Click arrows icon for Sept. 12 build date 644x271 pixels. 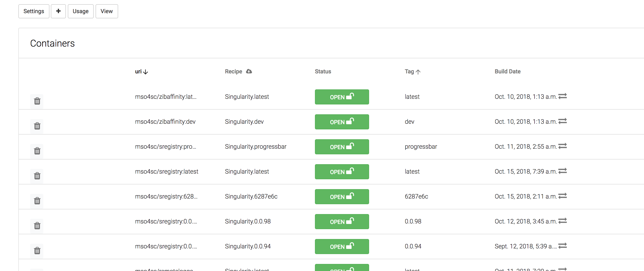(563, 246)
